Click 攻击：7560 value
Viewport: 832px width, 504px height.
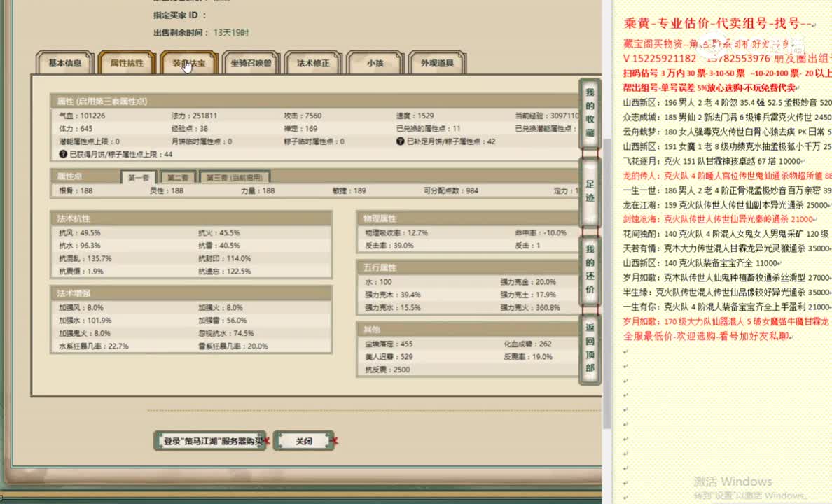click(x=303, y=115)
